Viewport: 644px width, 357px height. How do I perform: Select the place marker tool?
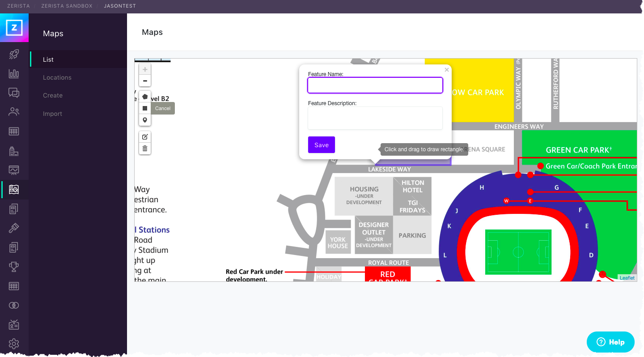pos(145,120)
